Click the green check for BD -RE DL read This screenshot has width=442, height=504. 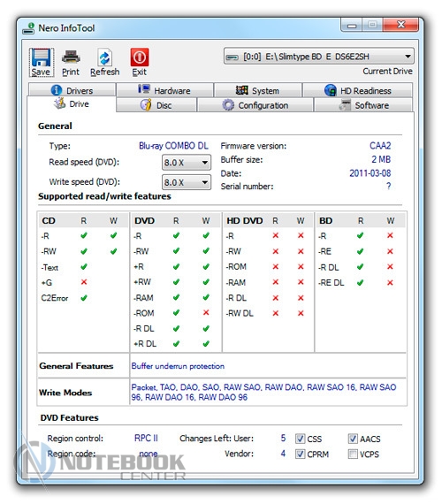tap(360, 283)
